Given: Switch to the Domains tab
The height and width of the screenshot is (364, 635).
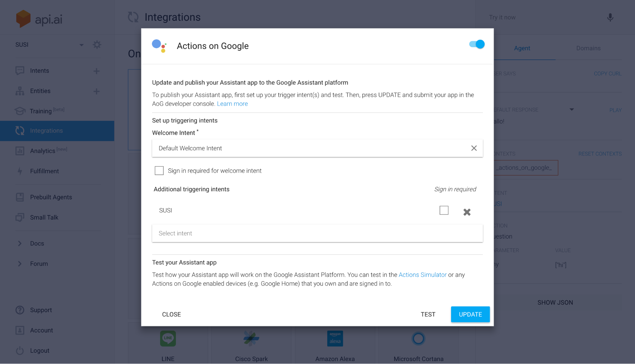Looking at the screenshot, I should [x=588, y=48].
